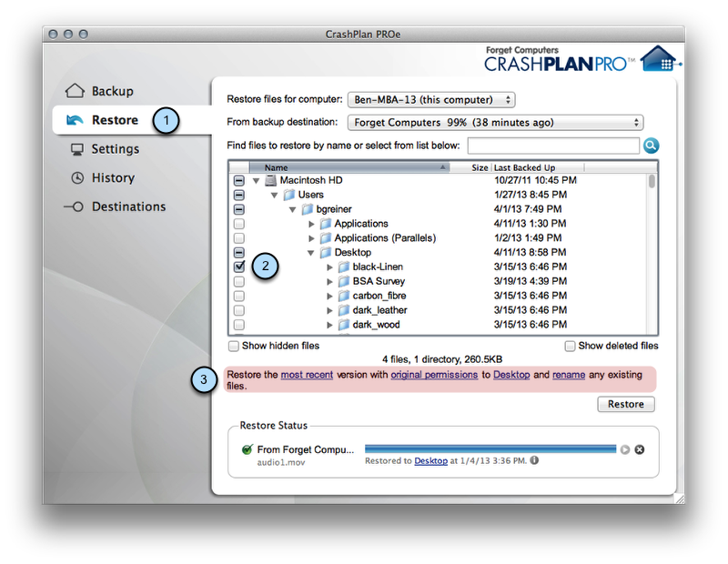
Task: Expand the Applications (Parallels) node
Action: [x=311, y=238]
